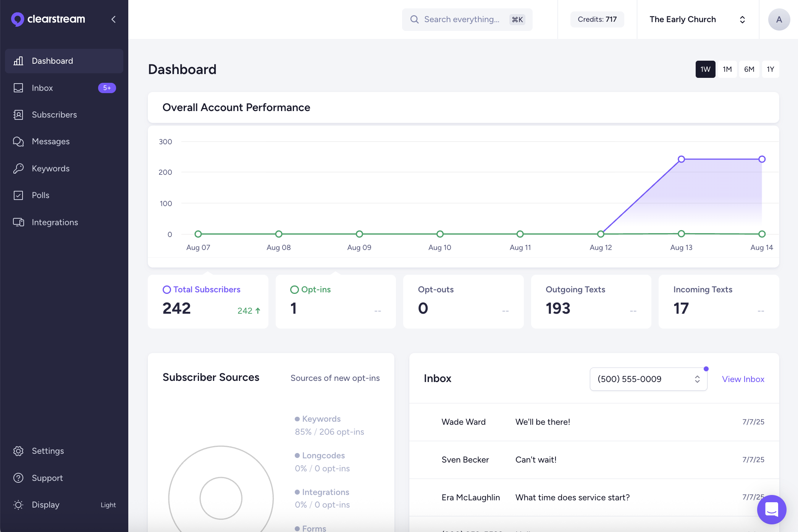
Task: Collapse the sidebar with the chevron
Action: pos(113,19)
